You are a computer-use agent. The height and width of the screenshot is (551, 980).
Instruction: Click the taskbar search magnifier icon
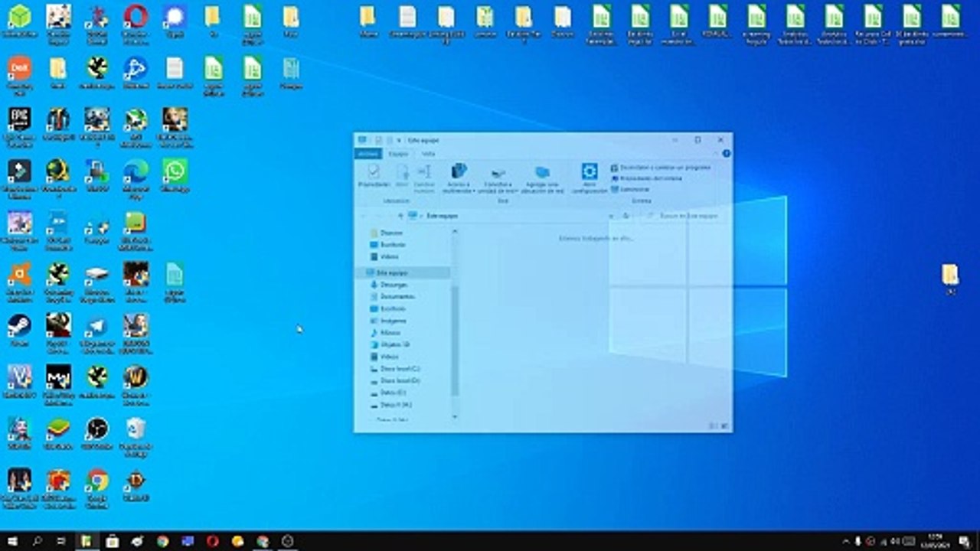click(x=38, y=541)
